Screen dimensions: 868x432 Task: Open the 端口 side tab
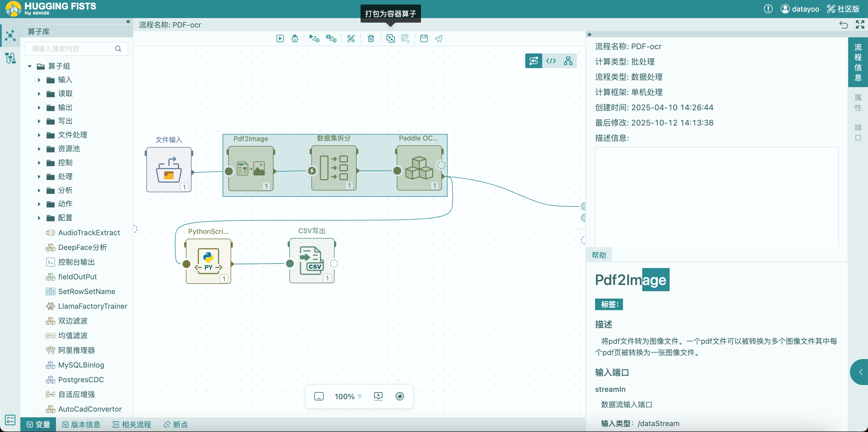(x=858, y=133)
